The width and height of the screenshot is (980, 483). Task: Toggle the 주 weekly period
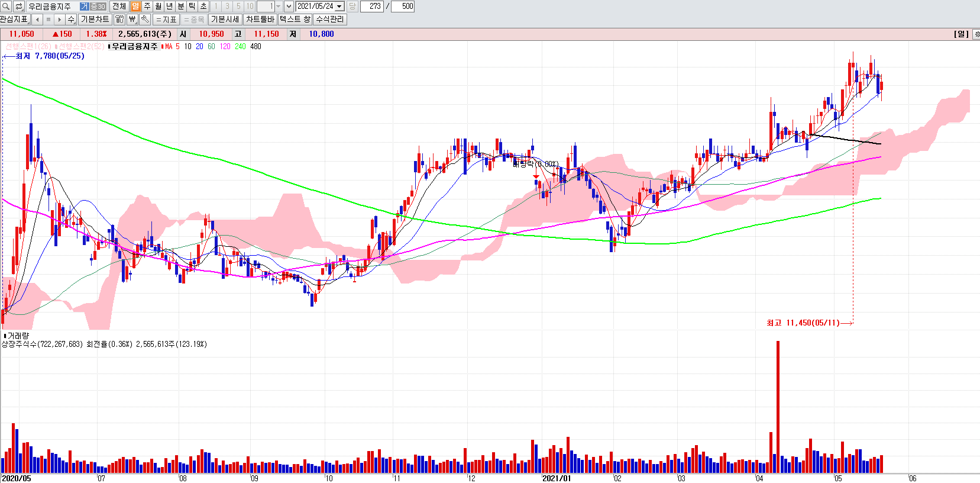click(147, 6)
